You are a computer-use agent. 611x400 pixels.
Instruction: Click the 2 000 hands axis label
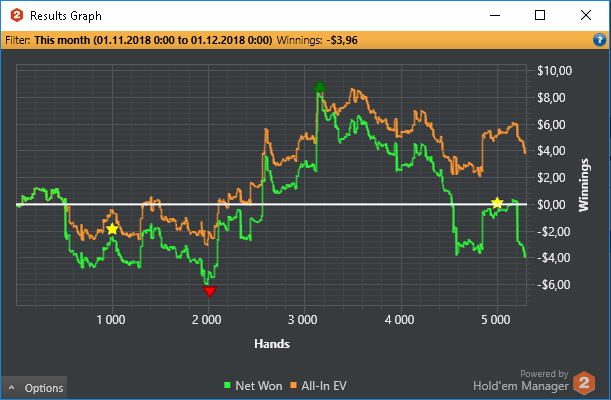[x=207, y=320]
